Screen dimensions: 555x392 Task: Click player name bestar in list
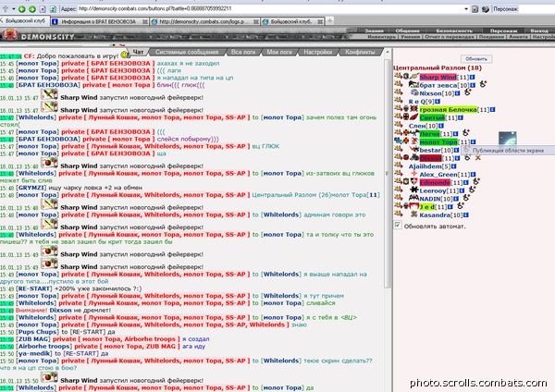pyautogui.click(x=431, y=150)
